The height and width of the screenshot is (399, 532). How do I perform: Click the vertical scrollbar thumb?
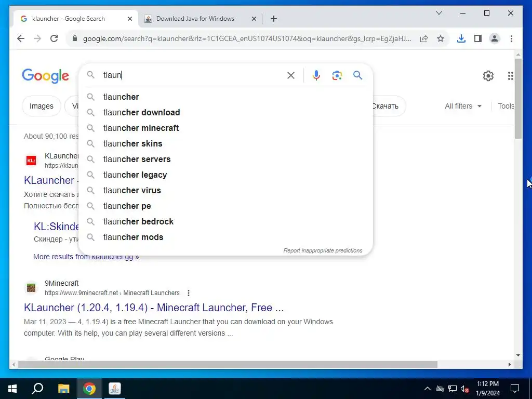pyautogui.click(x=518, y=98)
